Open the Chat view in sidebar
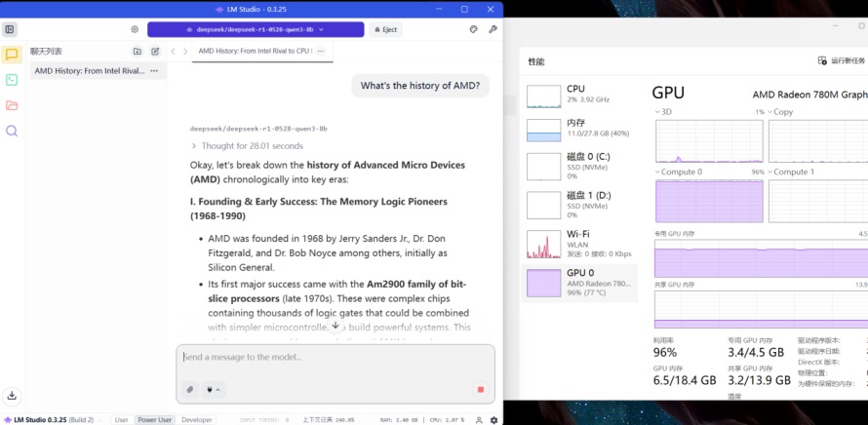The image size is (868, 425). pyautogui.click(x=12, y=55)
